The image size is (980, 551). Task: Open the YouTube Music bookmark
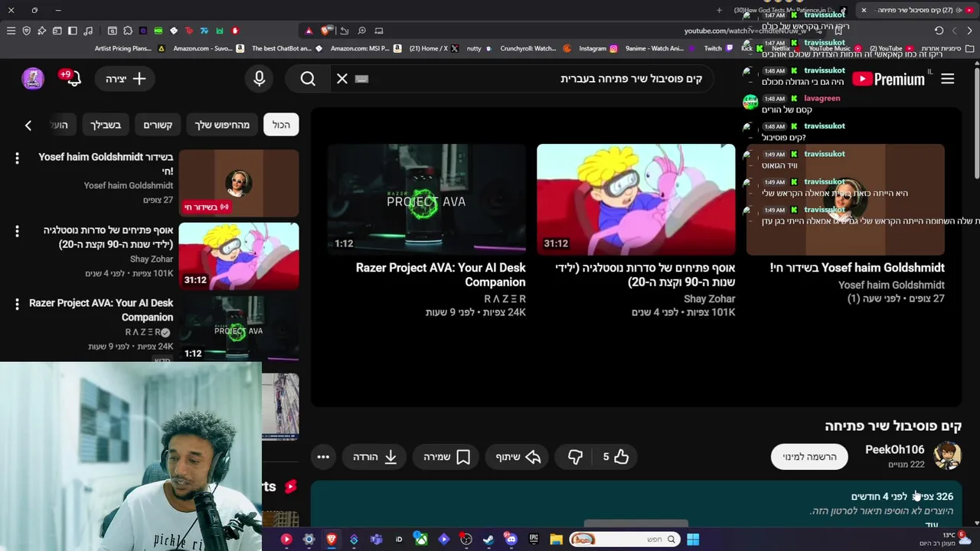837,48
